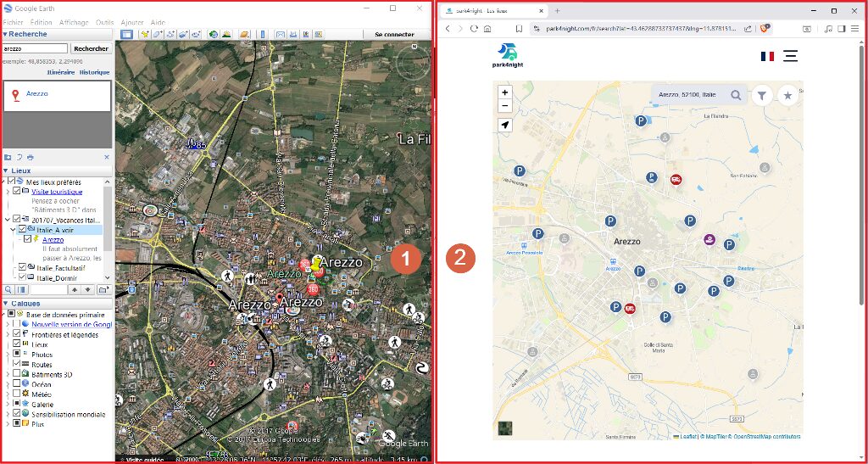The image size is (868, 464).
Task: Open the Outils menu
Action: click(x=104, y=23)
